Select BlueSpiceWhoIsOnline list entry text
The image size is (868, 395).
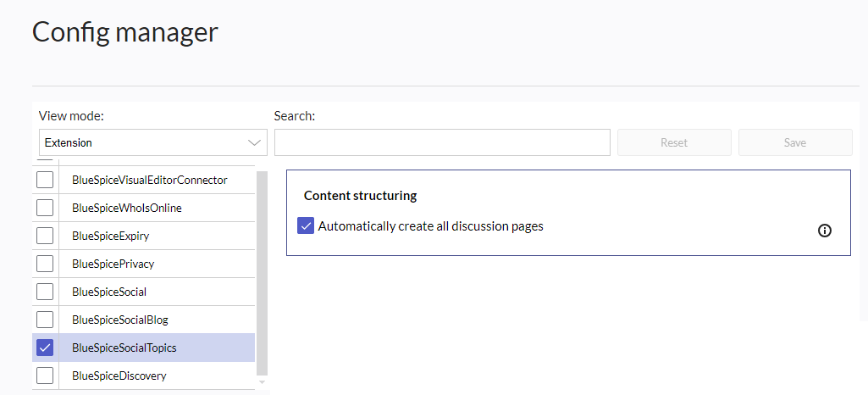coord(127,208)
